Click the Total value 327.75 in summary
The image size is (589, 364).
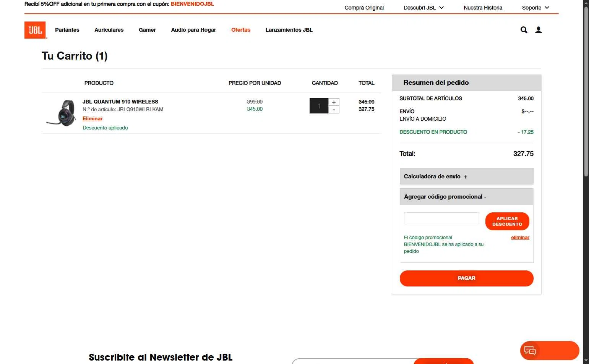pos(523,154)
